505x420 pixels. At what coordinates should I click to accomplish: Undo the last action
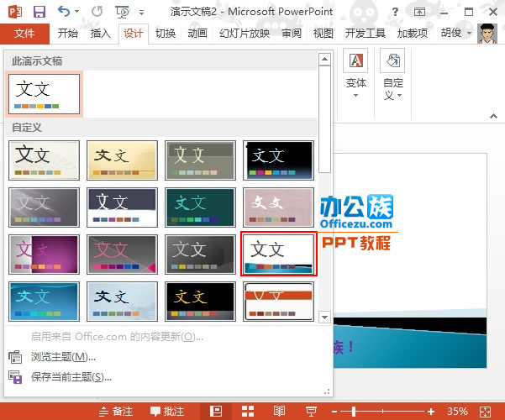[64, 12]
